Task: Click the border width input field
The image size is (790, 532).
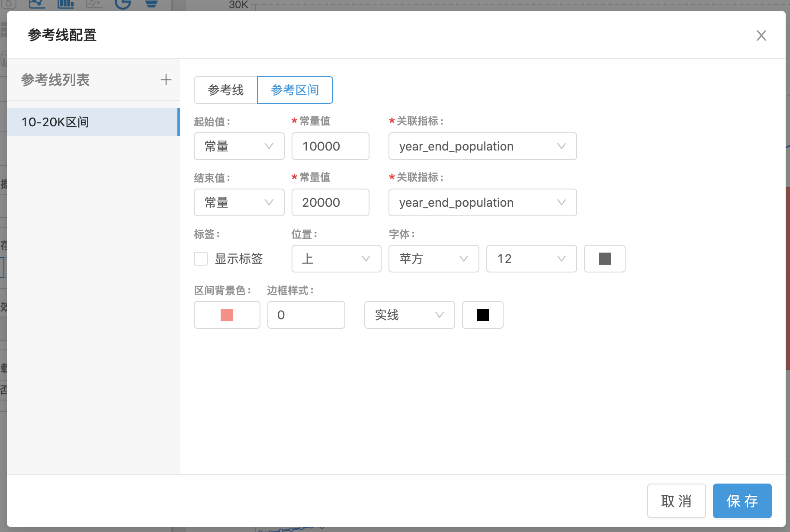Action: (306, 315)
